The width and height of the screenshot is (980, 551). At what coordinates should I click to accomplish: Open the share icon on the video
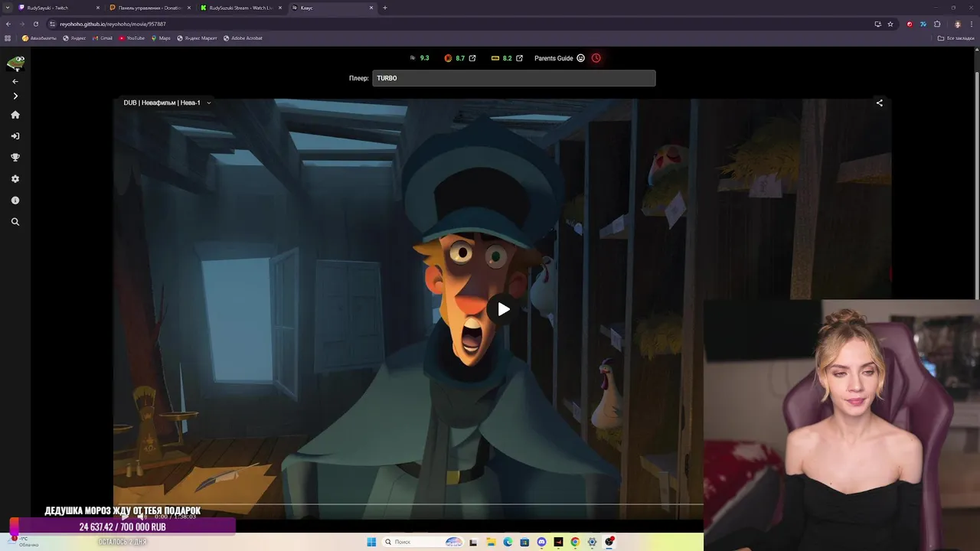(x=879, y=103)
